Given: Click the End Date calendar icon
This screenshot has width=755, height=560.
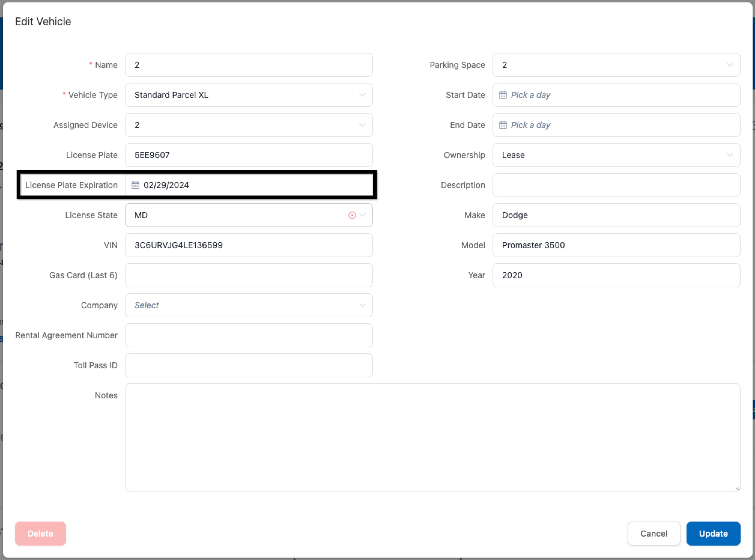Looking at the screenshot, I should [x=503, y=125].
